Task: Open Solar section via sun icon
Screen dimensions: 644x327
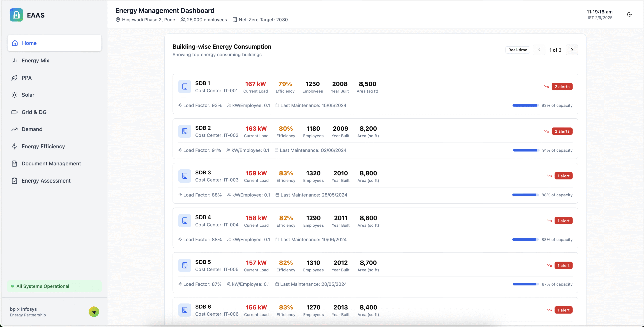Action: click(14, 95)
